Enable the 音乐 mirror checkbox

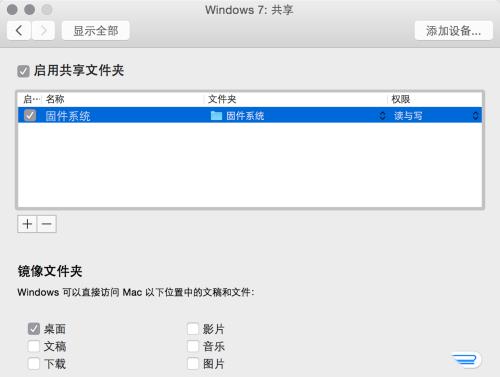coord(193,346)
